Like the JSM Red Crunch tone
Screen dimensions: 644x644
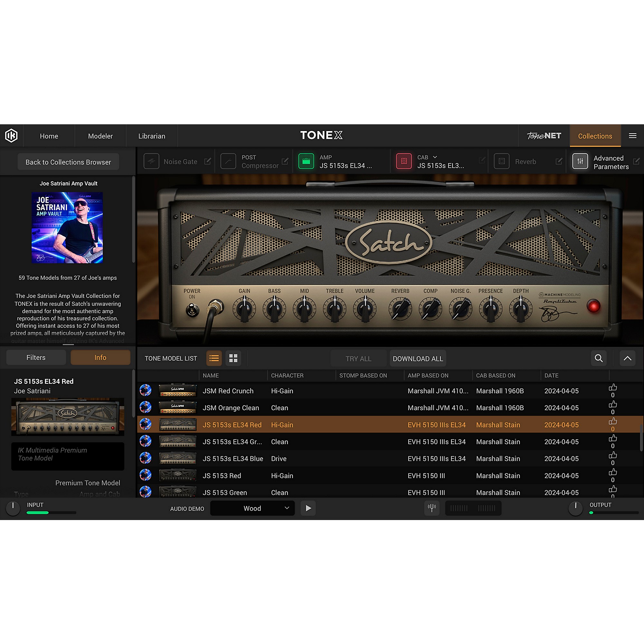click(x=613, y=388)
